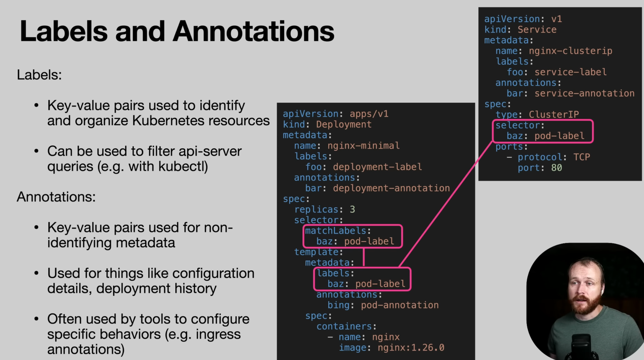
Task: Click the bullet mentioning configuration details, deployment history
Action: [151, 281]
